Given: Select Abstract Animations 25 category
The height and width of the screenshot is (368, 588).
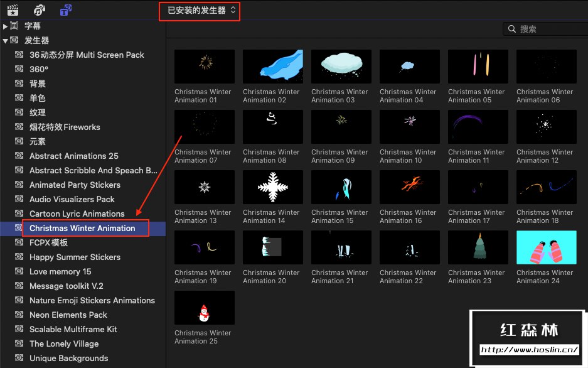Looking at the screenshot, I should point(74,156).
